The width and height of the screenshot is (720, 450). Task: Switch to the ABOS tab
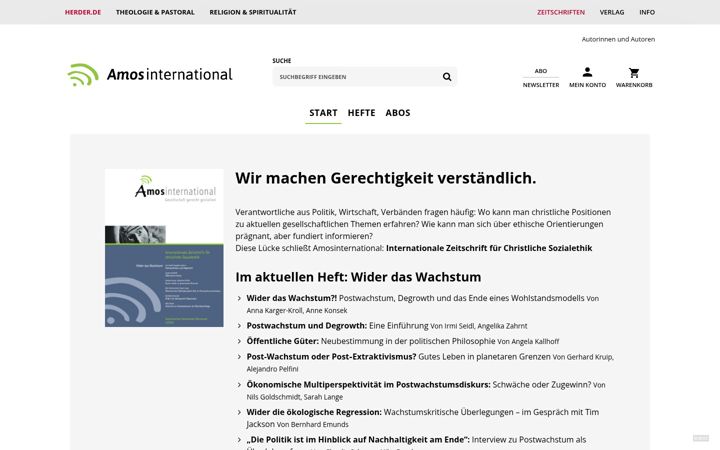[x=398, y=113]
